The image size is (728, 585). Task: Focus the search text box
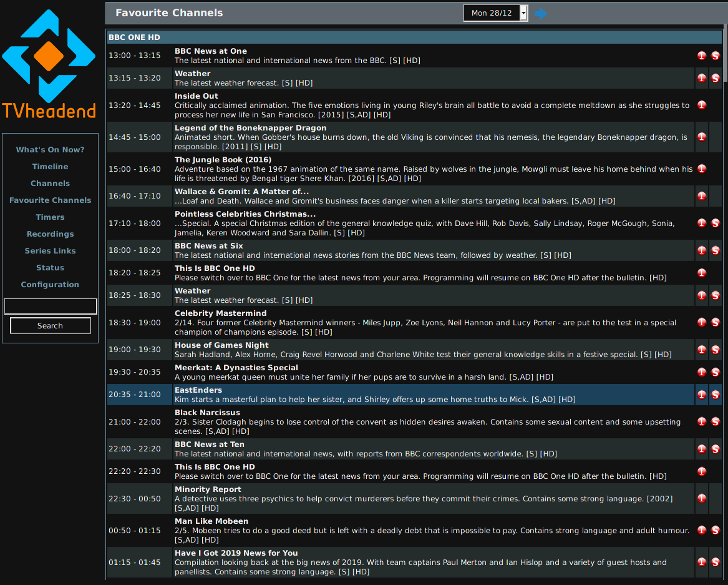coord(50,306)
